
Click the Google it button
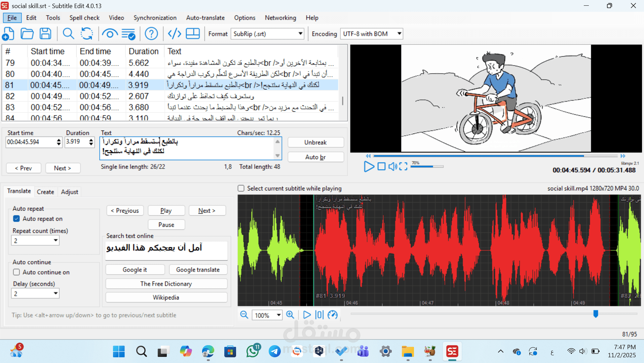click(x=135, y=269)
